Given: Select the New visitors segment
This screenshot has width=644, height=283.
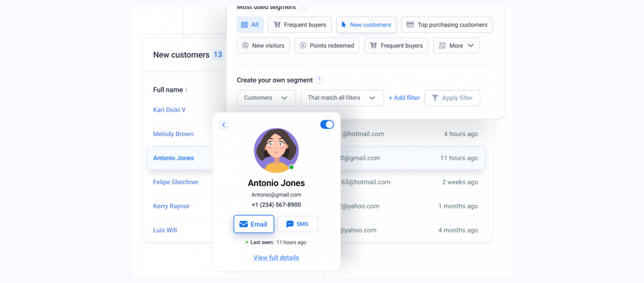Looking at the screenshot, I should (263, 46).
